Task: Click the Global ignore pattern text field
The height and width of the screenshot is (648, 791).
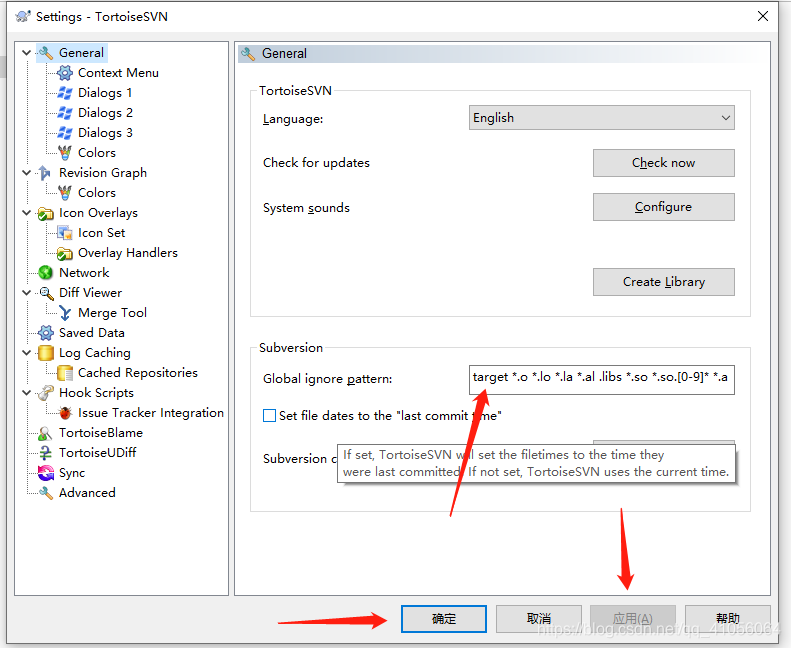Action: click(x=601, y=379)
